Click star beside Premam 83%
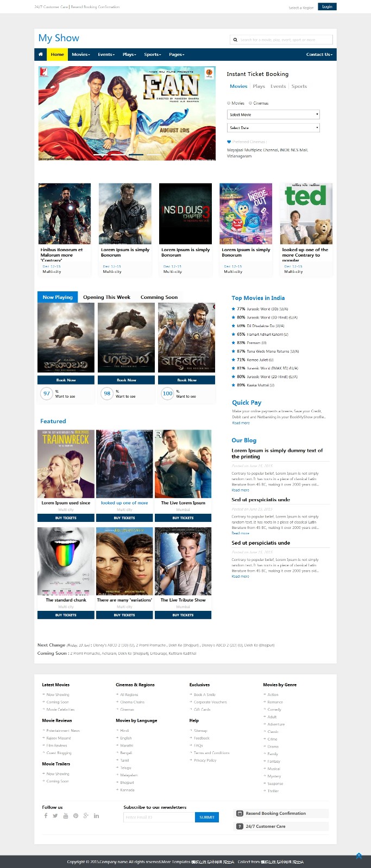Screen dimensions: 371x868 (x=234, y=343)
